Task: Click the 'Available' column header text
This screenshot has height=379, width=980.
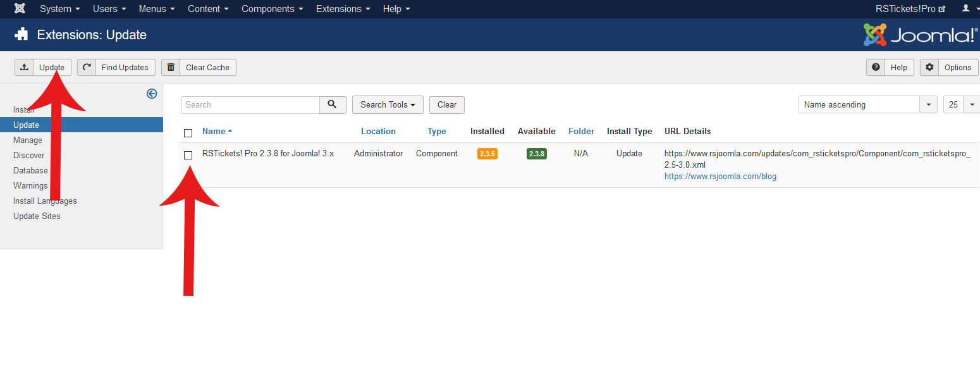Action: pos(537,132)
